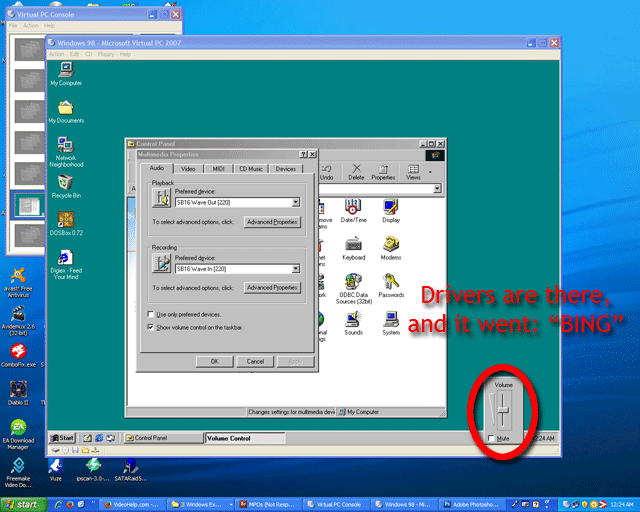Switch to the Devices tab

point(286,169)
